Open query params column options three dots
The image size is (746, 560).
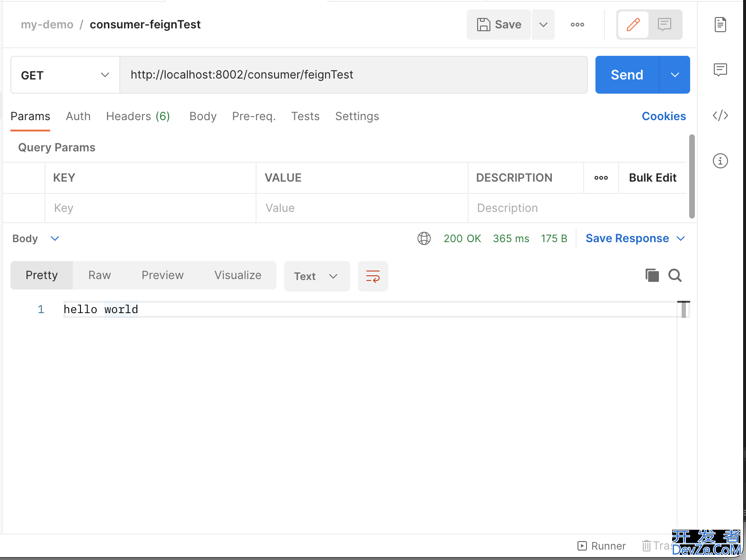[x=601, y=178]
